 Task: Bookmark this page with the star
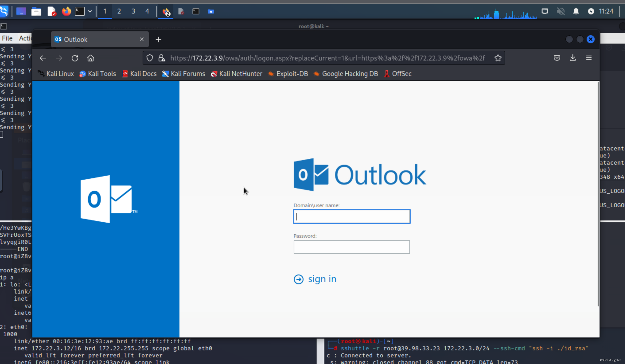(x=498, y=58)
